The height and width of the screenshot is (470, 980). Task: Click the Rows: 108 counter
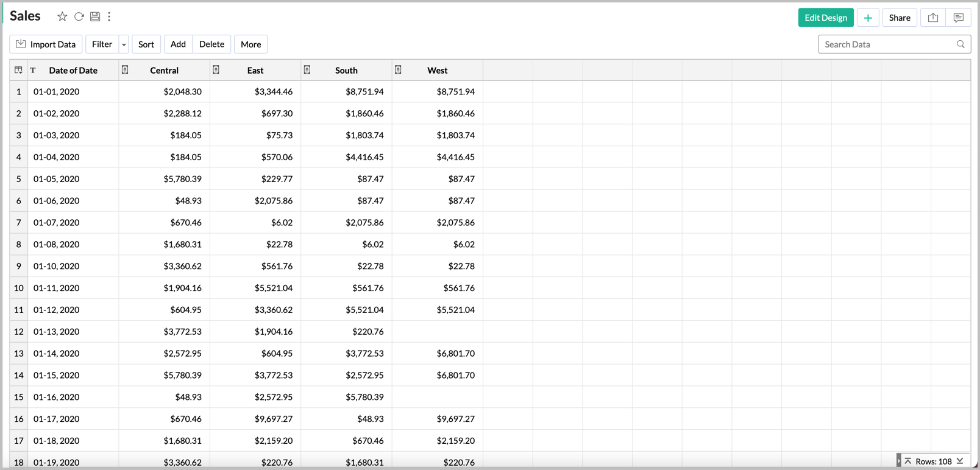[x=934, y=461]
